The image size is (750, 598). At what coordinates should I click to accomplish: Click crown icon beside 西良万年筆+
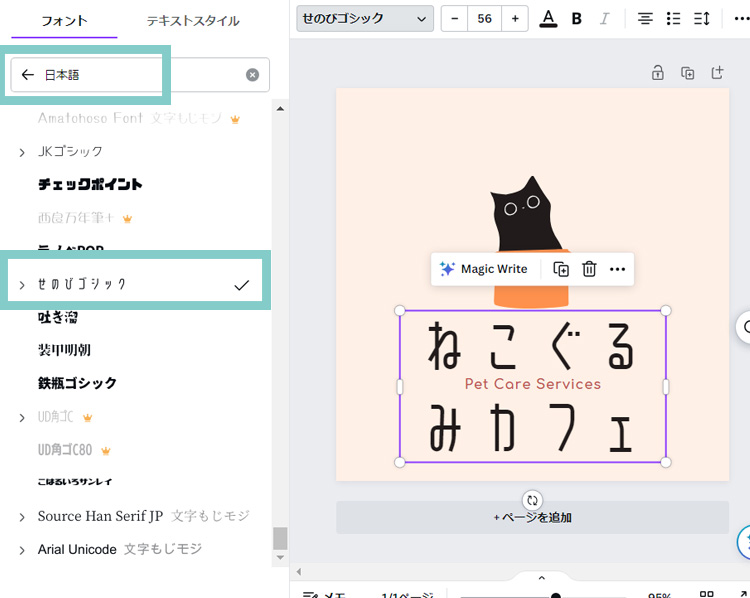tap(127, 219)
